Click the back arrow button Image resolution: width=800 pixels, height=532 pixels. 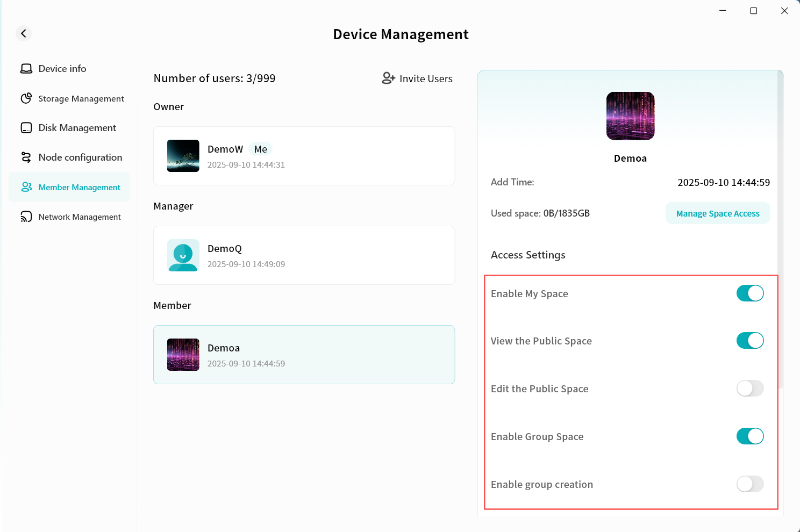pos(24,33)
